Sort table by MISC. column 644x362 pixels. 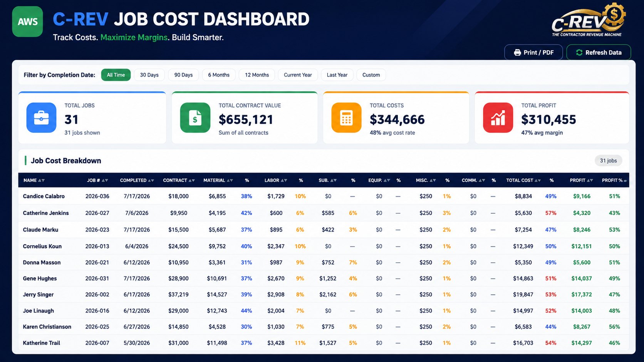click(426, 180)
